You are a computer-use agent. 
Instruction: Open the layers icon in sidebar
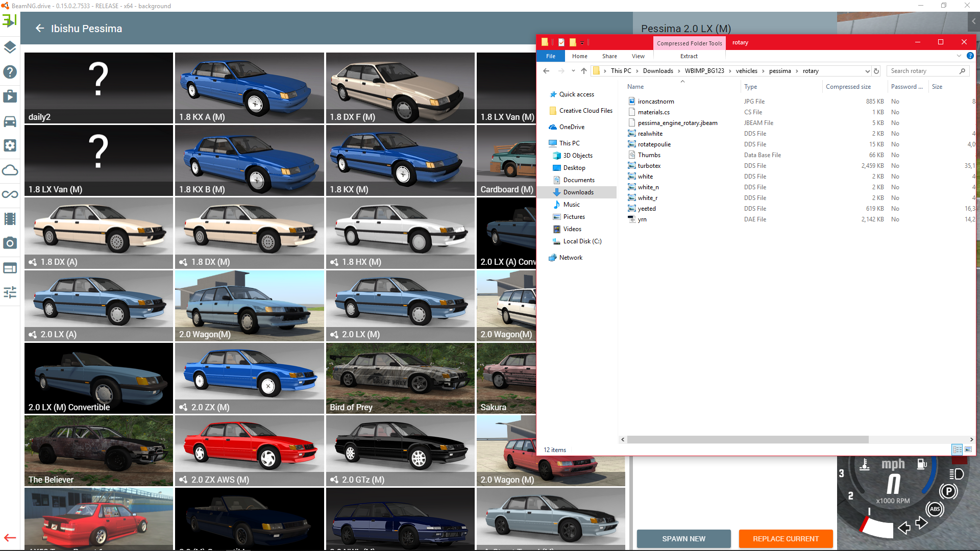click(10, 47)
